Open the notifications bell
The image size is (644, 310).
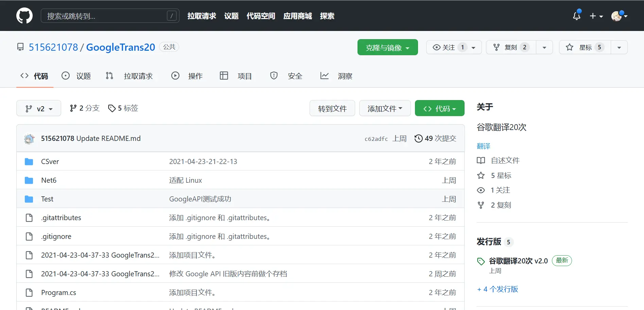click(x=577, y=16)
